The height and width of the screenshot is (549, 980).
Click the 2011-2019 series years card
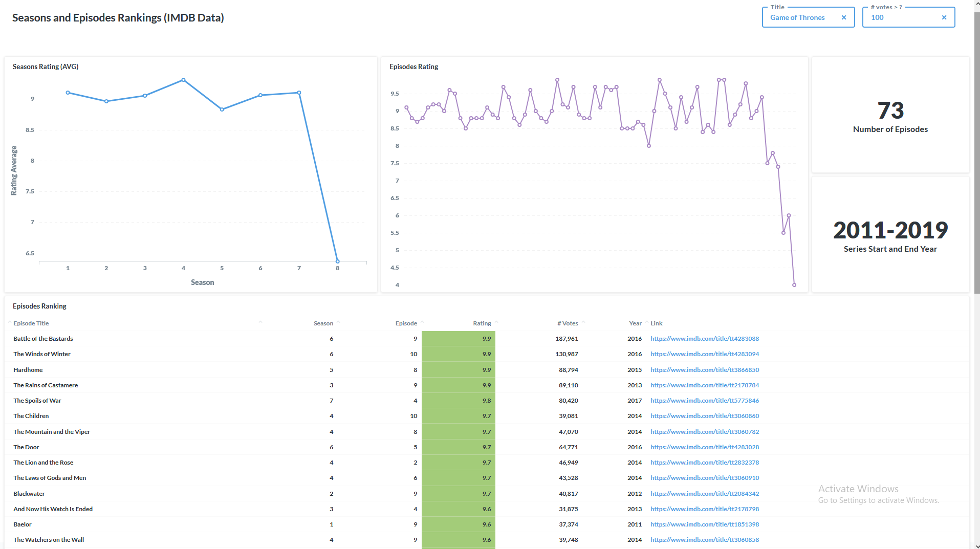coord(890,234)
